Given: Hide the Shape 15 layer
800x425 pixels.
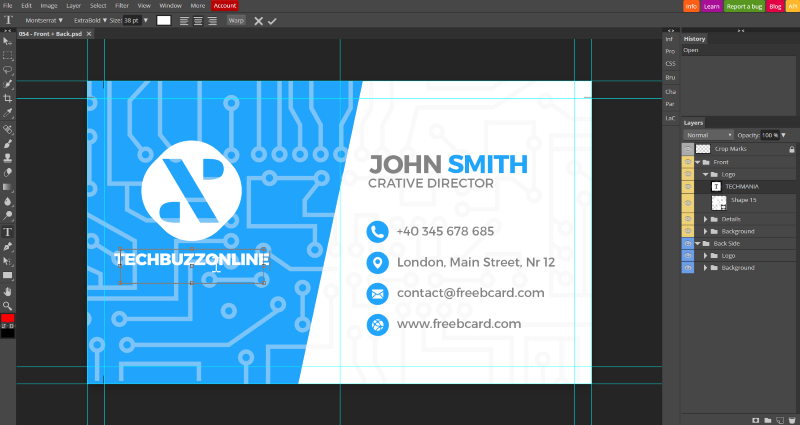Looking at the screenshot, I should pos(688,203).
